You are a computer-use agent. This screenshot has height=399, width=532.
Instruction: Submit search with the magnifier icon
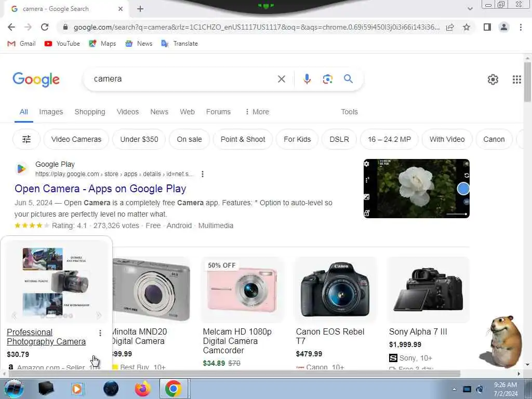pyautogui.click(x=348, y=79)
